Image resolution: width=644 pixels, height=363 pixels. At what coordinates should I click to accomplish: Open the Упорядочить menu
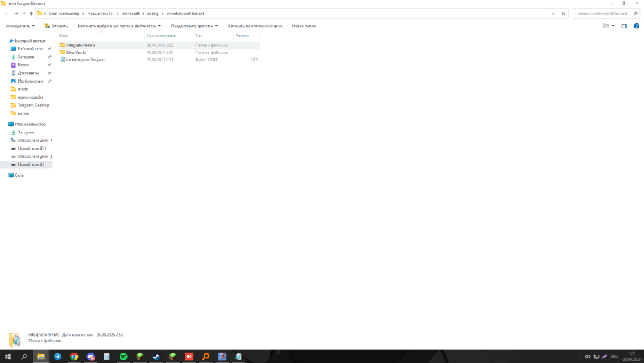20,26
